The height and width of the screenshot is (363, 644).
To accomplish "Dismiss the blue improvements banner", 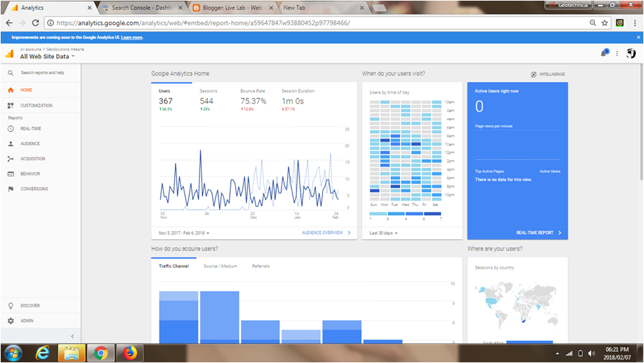I will click(638, 37).
